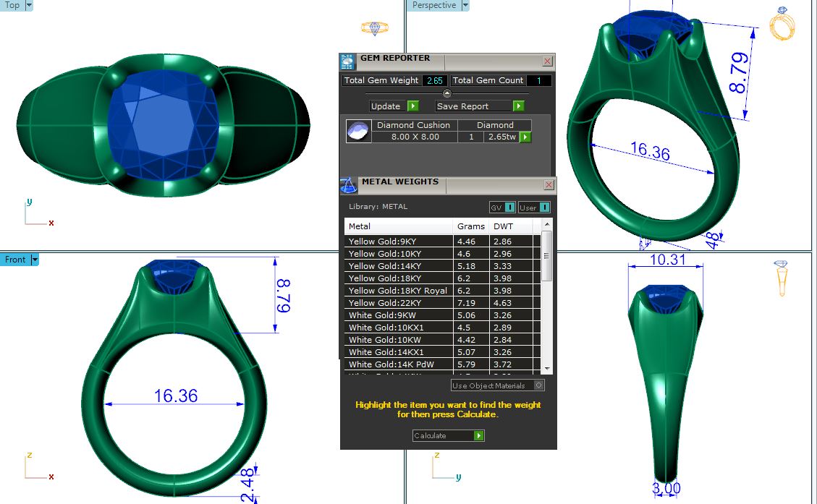Close the Gem Reporter panel

tap(547, 61)
